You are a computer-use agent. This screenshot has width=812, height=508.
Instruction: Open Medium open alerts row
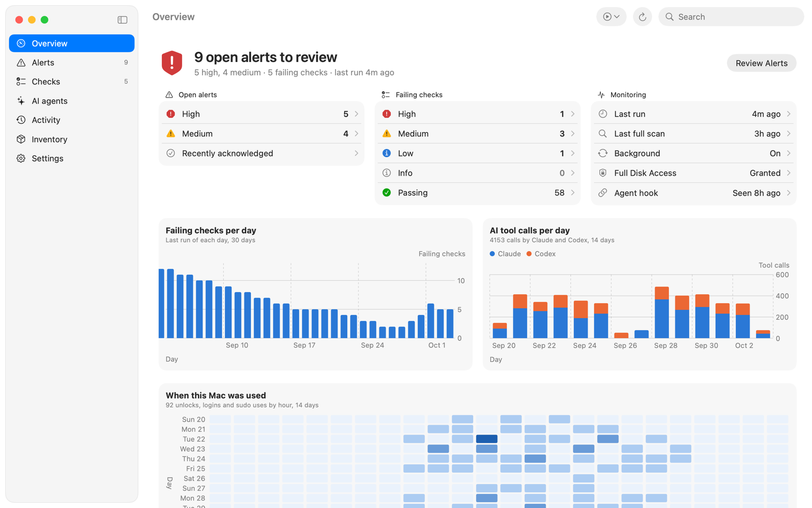[x=262, y=134]
